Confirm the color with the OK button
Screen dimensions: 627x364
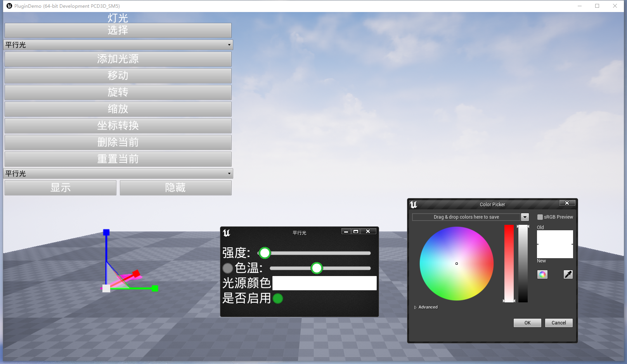click(527, 323)
